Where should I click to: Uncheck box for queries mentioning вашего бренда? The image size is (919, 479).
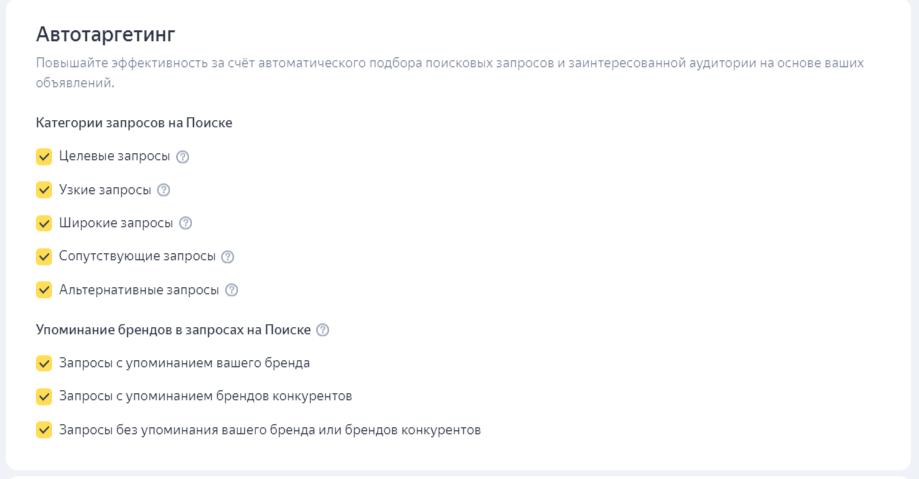point(44,363)
